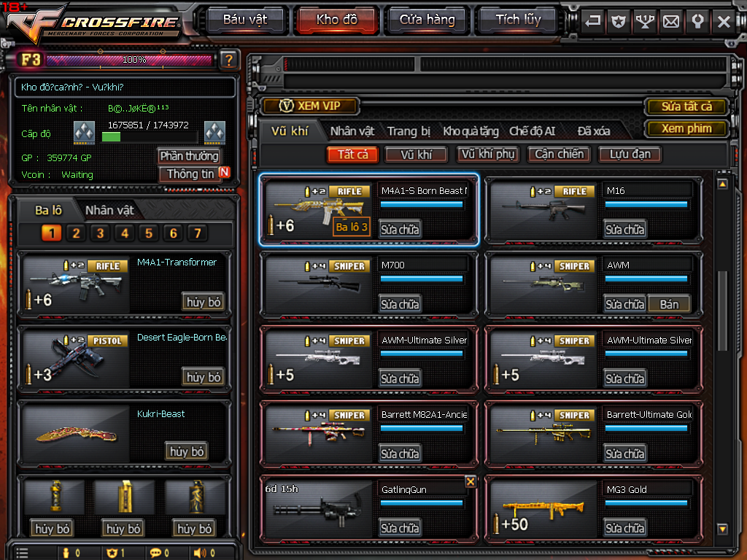Click the Desert Eagle-Born Beast image

click(76, 359)
